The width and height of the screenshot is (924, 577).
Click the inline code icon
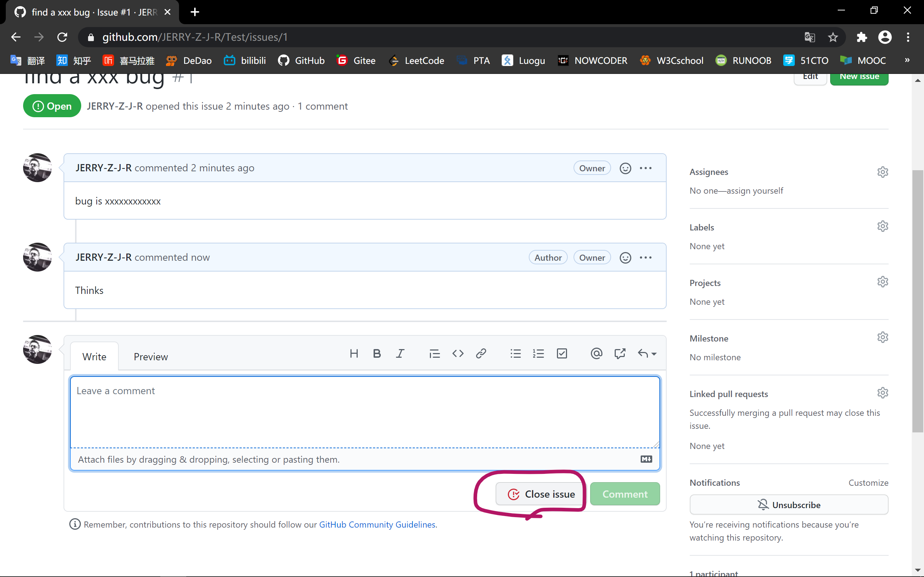point(458,353)
